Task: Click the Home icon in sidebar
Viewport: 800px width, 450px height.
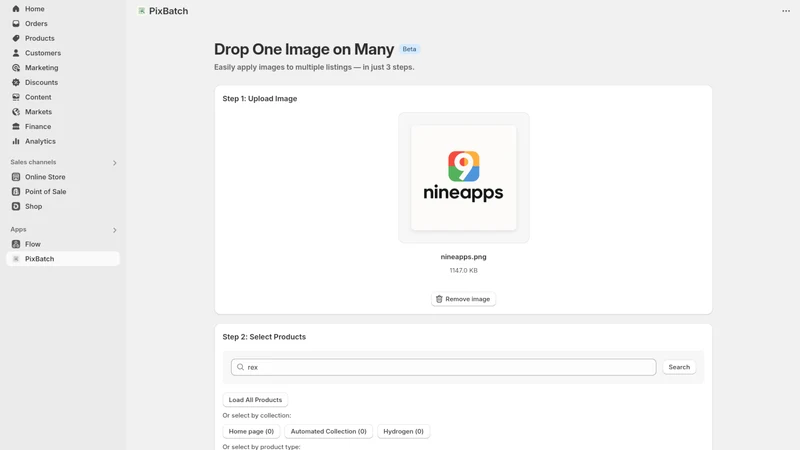Action: [16, 9]
